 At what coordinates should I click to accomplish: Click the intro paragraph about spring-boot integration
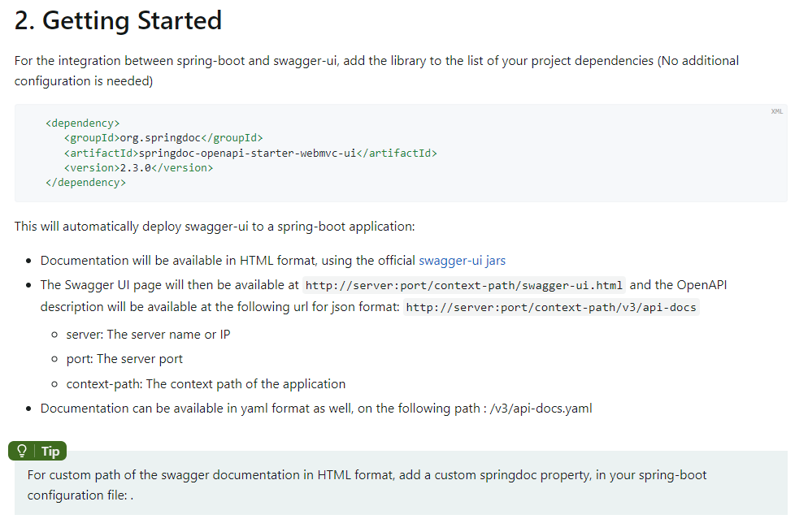(x=376, y=71)
